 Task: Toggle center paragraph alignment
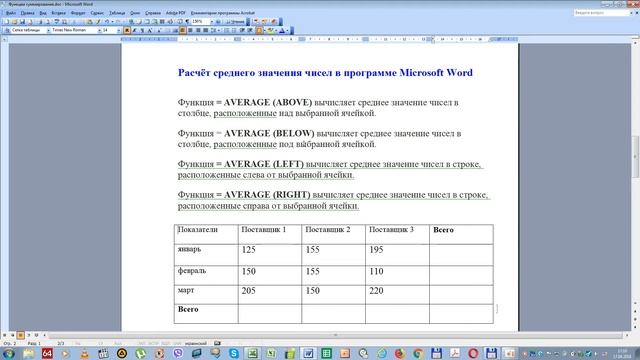click(190, 30)
